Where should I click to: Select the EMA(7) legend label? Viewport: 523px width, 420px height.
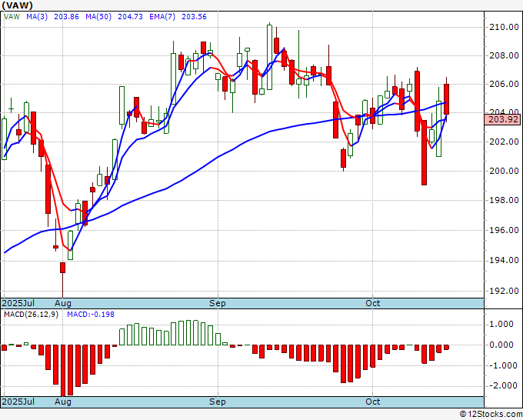click(162, 17)
